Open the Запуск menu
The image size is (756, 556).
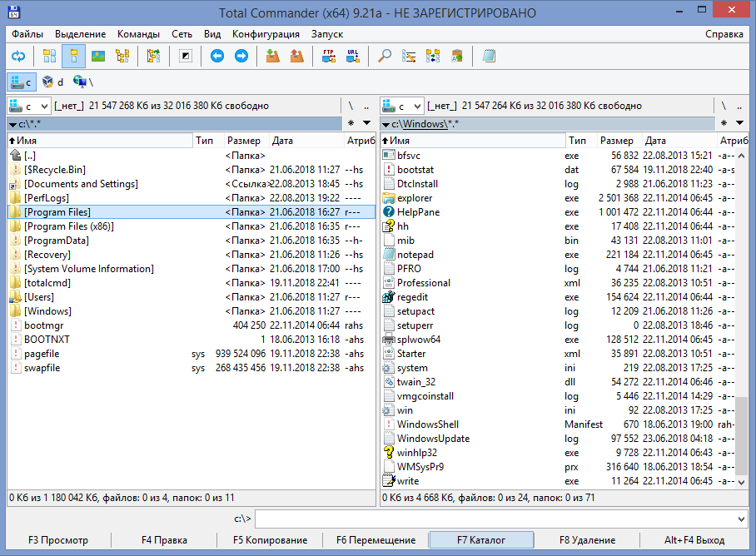point(327,34)
